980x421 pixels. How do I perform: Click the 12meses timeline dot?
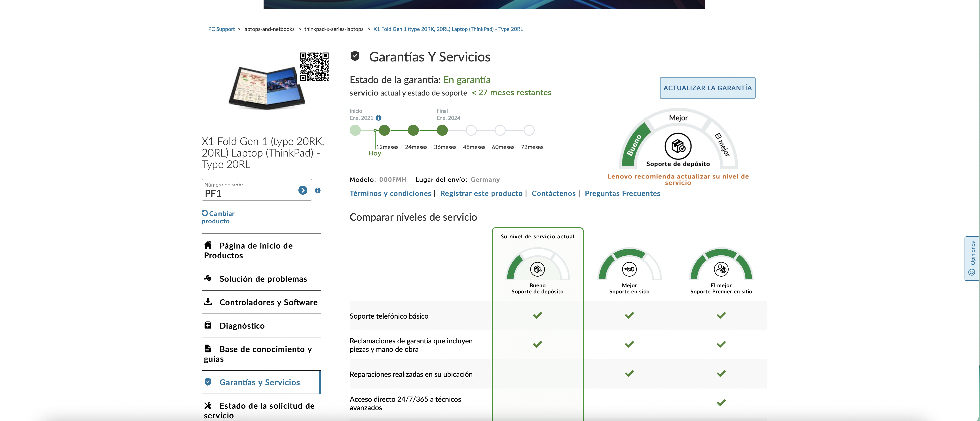click(x=384, y=130)
